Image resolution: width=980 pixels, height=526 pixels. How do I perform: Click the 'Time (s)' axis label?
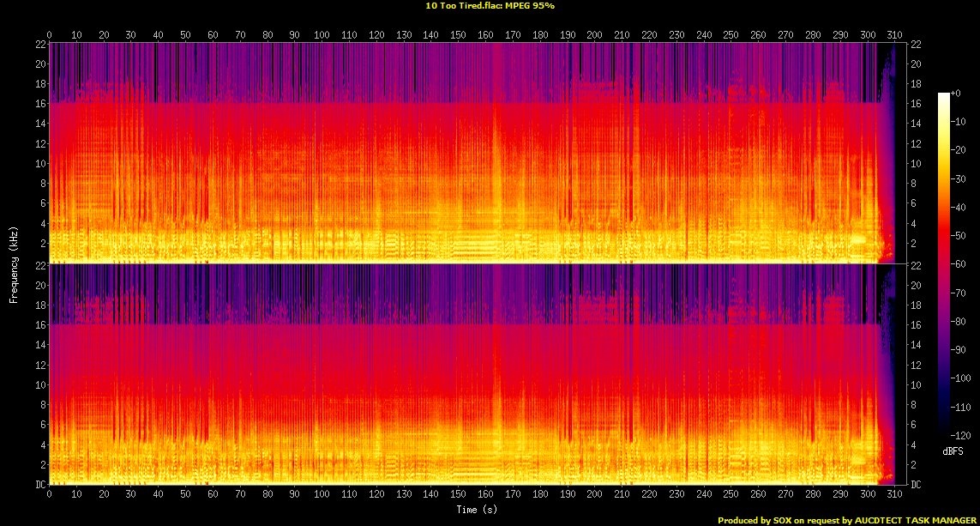[477, 510]
